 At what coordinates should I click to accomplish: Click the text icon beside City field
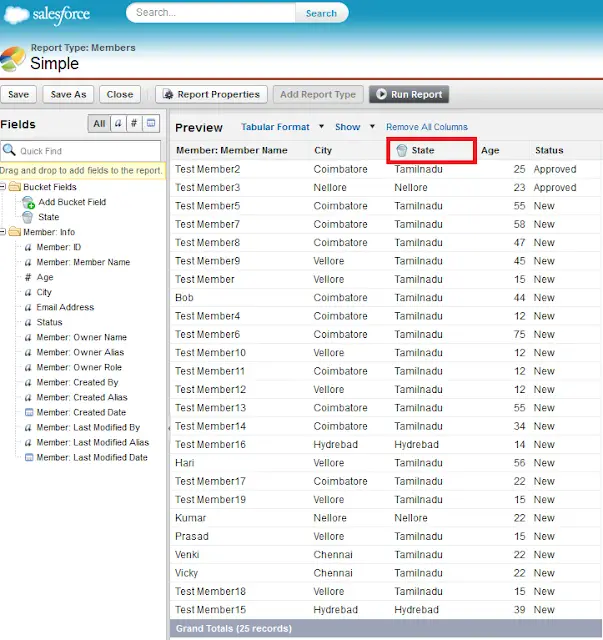point(28,292)
